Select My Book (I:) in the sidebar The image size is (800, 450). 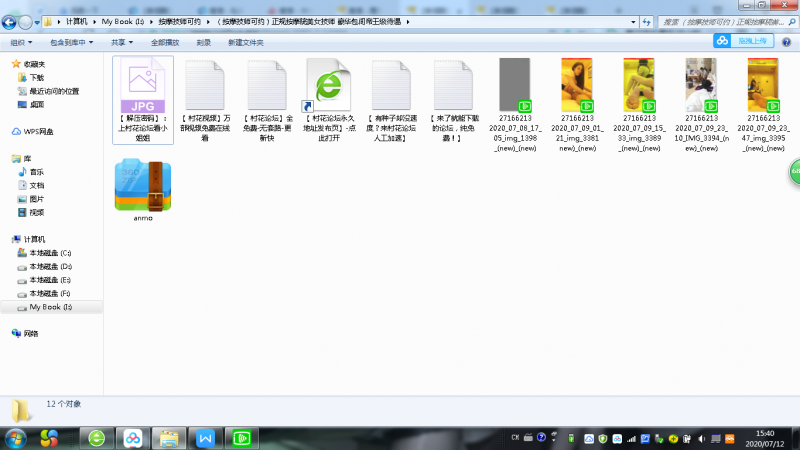[51, 307]
